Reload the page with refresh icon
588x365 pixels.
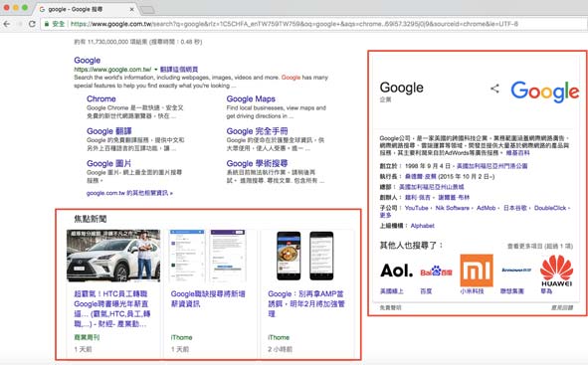32,24
